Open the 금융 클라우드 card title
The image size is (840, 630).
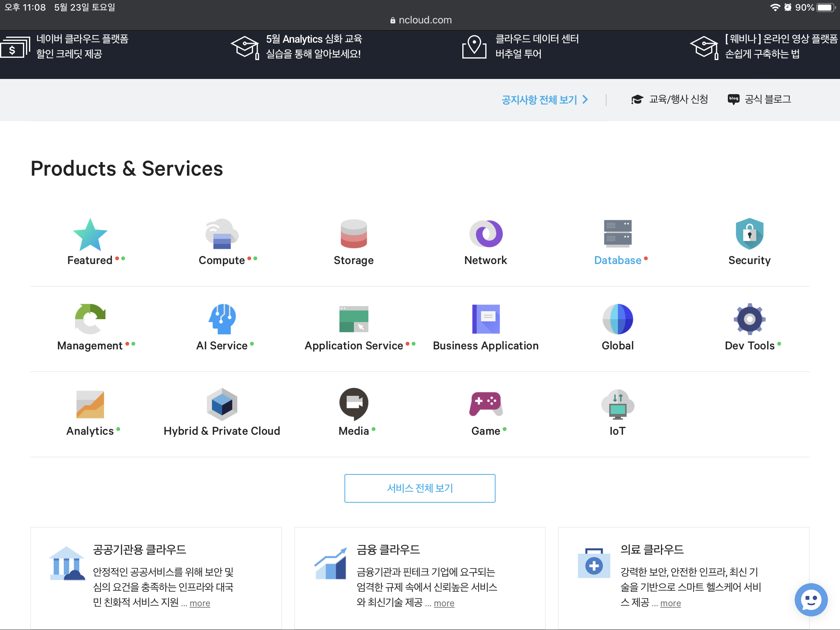point(388,550)
